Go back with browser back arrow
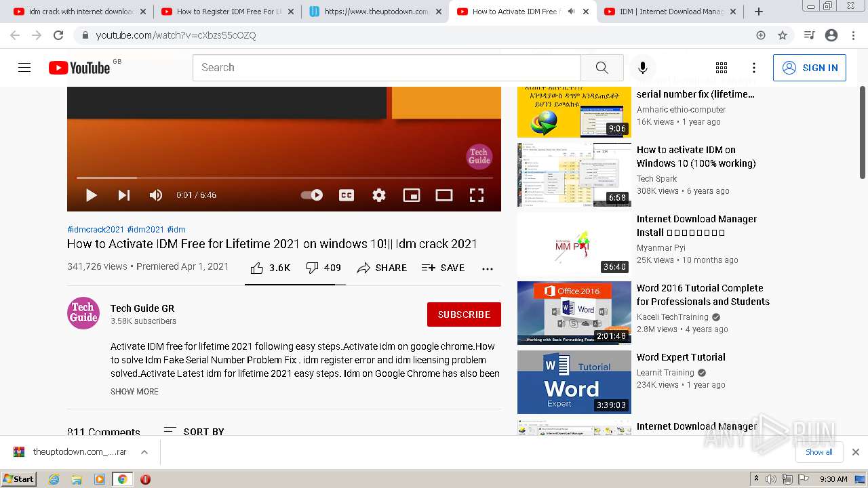 (x=15, y=35)
